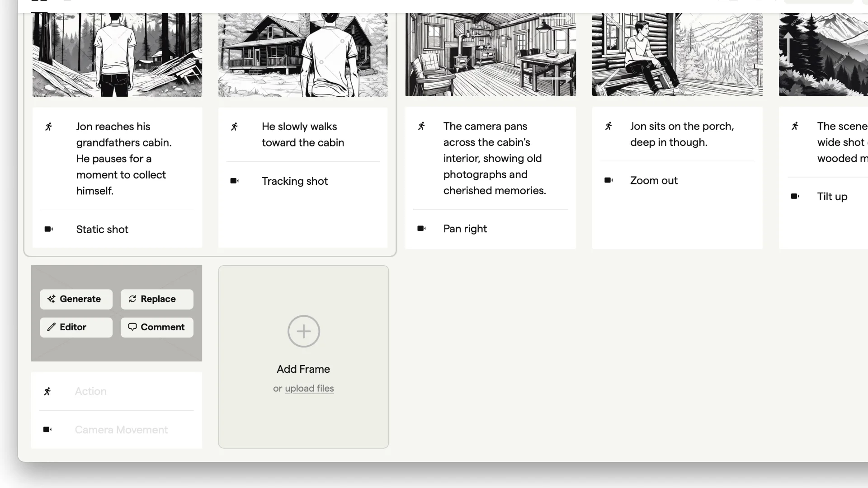Select the thumbnail of Jon sitting on porch
The width and height of the screenshot is (868, 488).
tap(677, 54)
